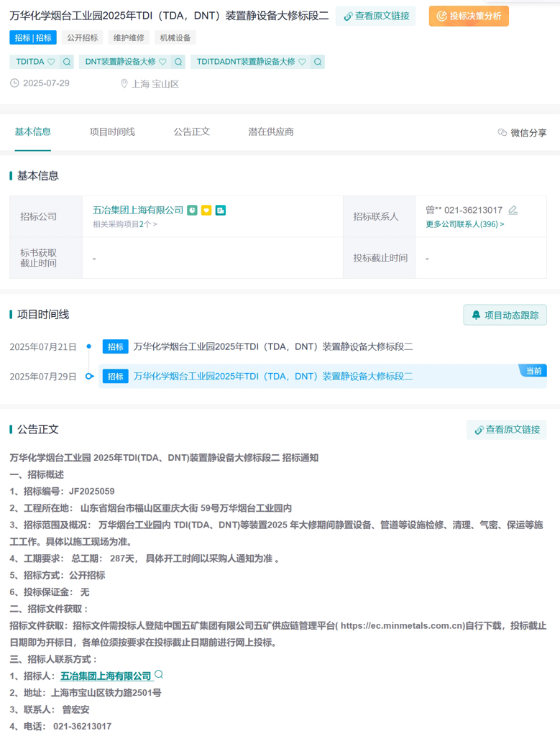Share via 微信分享

click(522, 133)
